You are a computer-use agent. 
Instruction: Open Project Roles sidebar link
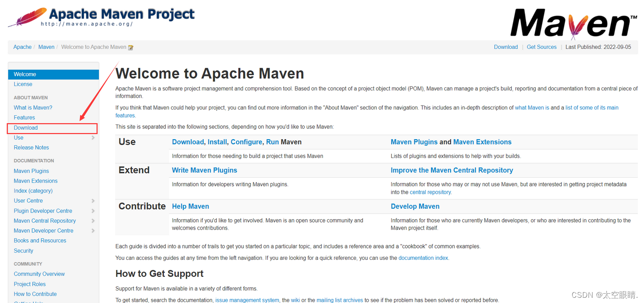click(x=30, y=284)
